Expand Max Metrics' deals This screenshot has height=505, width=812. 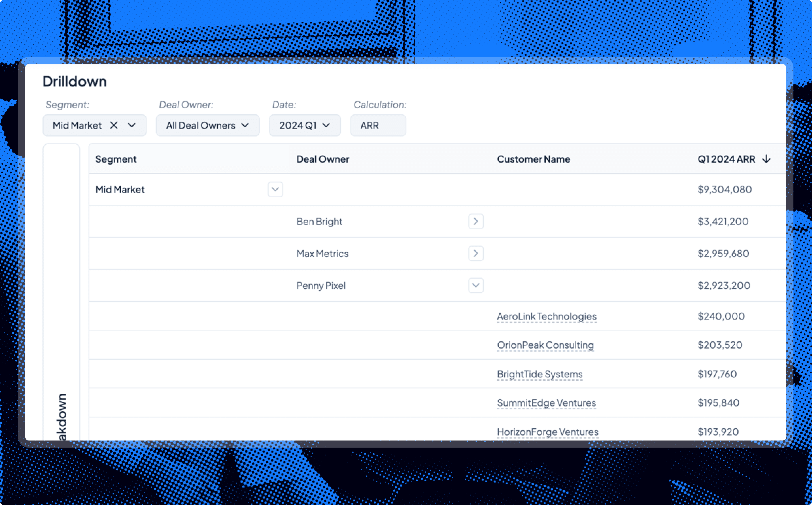[475, 253]
